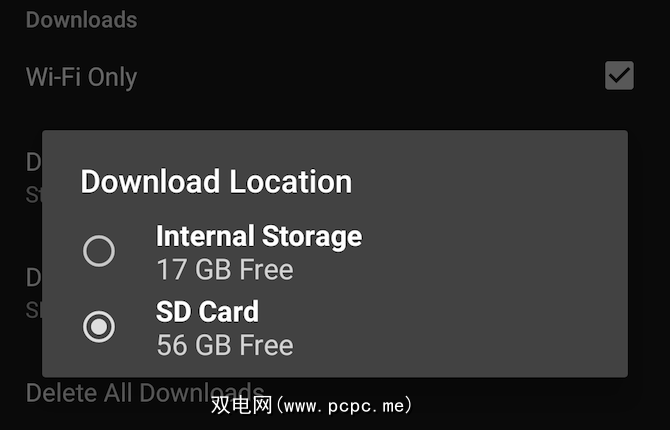Uncheck the Wi-Fi Only checkbox
Viewport: 670px width, 430px height.
coord(619,76)
